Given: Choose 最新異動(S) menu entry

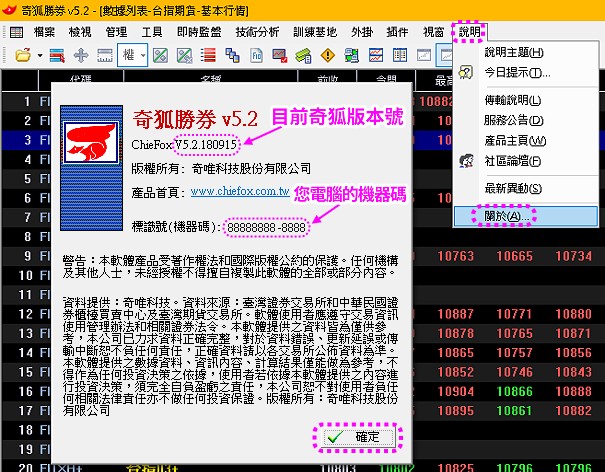Looking at the screenshot, I should (x=526, y=189).
